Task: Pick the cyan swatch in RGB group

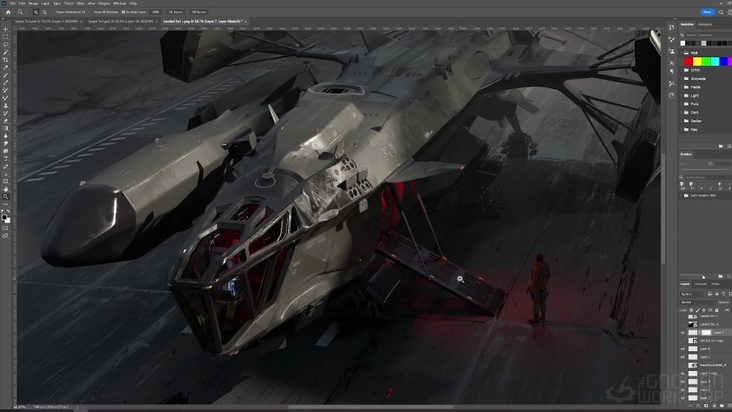Action: (715, 61)
